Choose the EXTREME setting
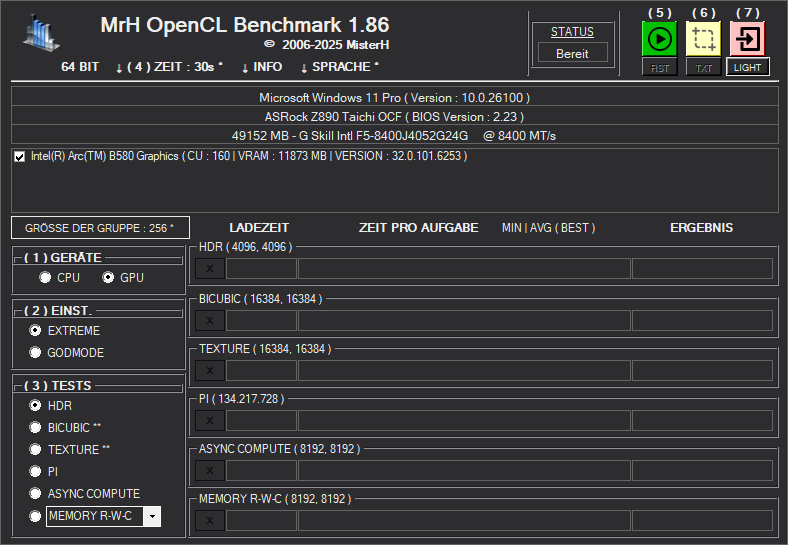This screenshot has height=545, width=788. click(35, 330)
